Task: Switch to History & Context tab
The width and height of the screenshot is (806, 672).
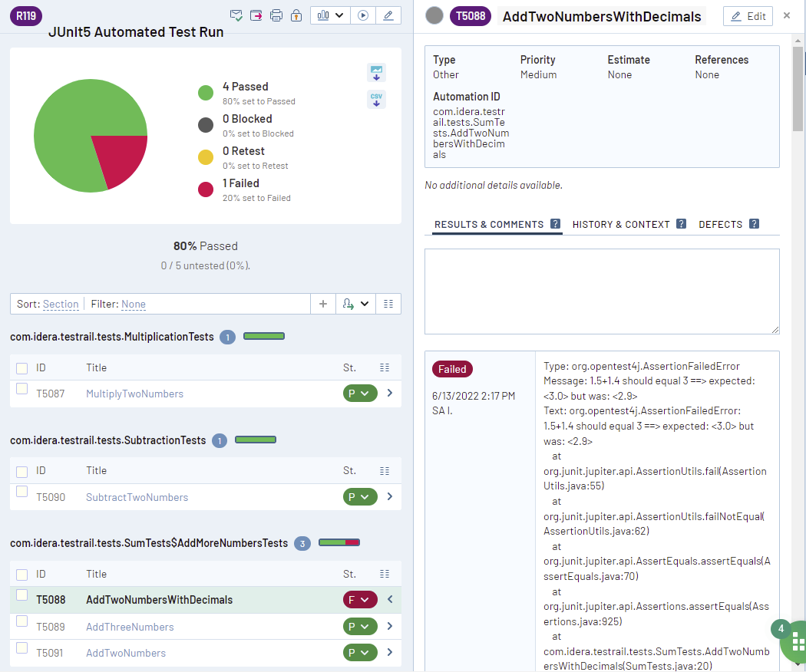Action: pos(621,224)
